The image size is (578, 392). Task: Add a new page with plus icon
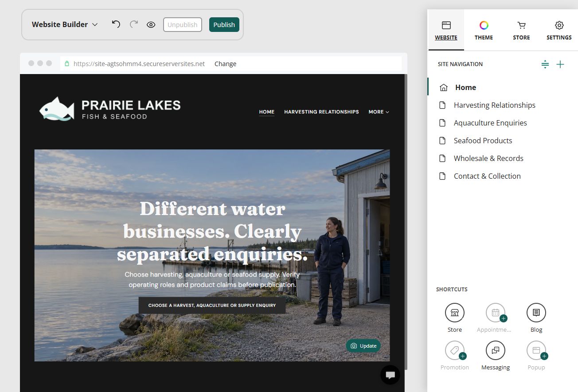[560, 64]
